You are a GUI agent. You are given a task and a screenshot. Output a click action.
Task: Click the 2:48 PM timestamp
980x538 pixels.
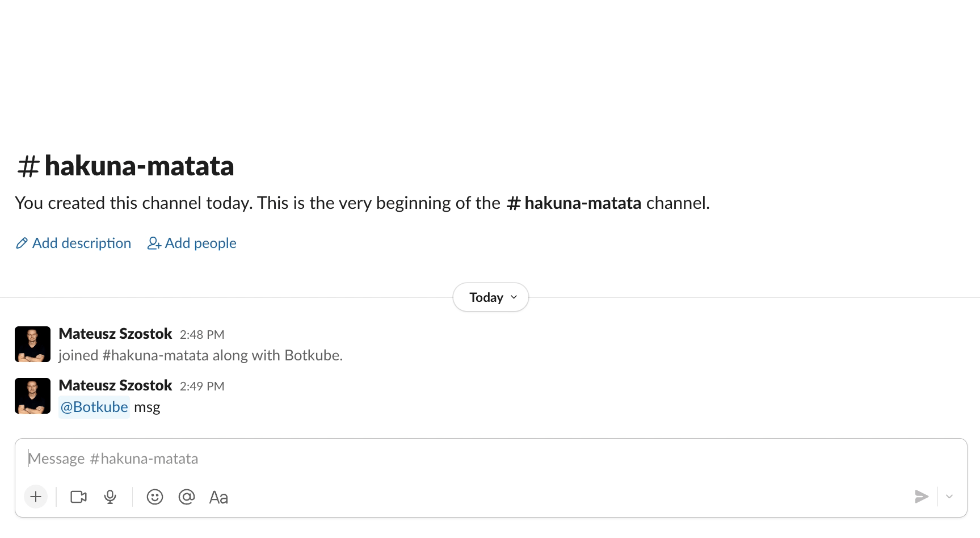pyautogui.click(x=202, y=335)
